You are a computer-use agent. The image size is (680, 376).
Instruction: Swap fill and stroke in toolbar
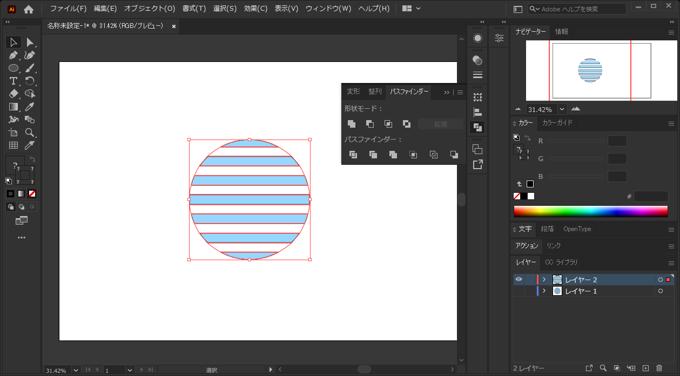pos(32,160)
